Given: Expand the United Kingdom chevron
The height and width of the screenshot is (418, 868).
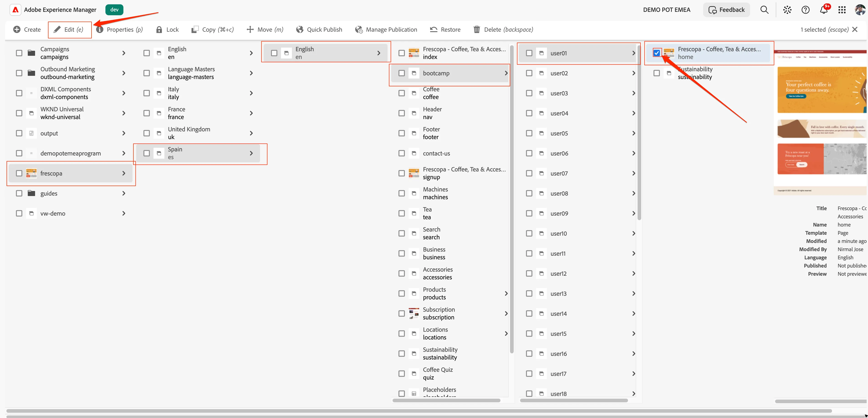Looking at the screenshot, I should tap(251, 133).
